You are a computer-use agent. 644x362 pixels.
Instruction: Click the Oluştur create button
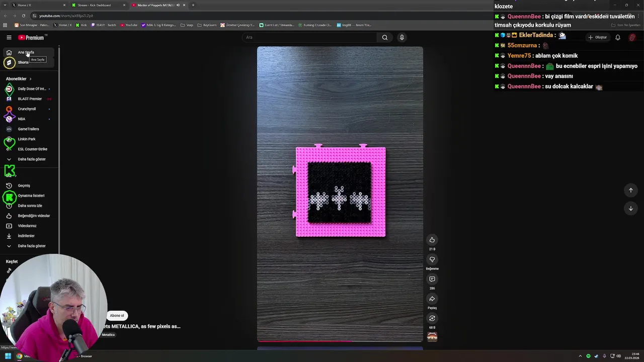(x=597, y=37)
